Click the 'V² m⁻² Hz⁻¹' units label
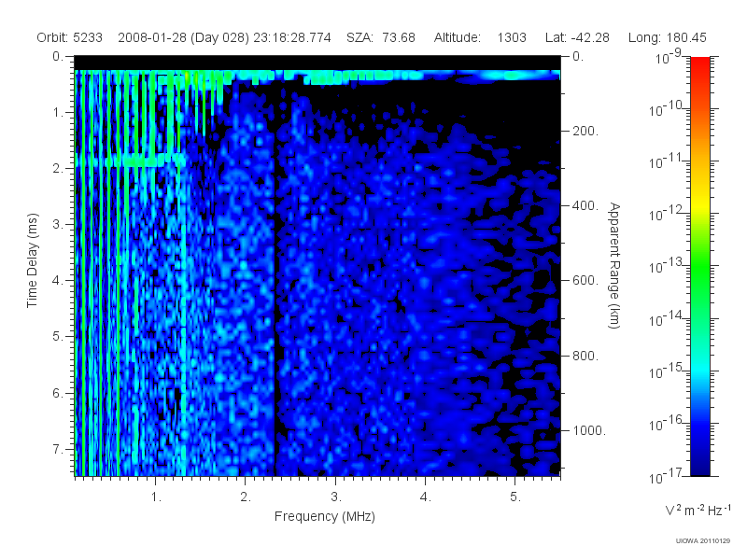 pos(698,511)
